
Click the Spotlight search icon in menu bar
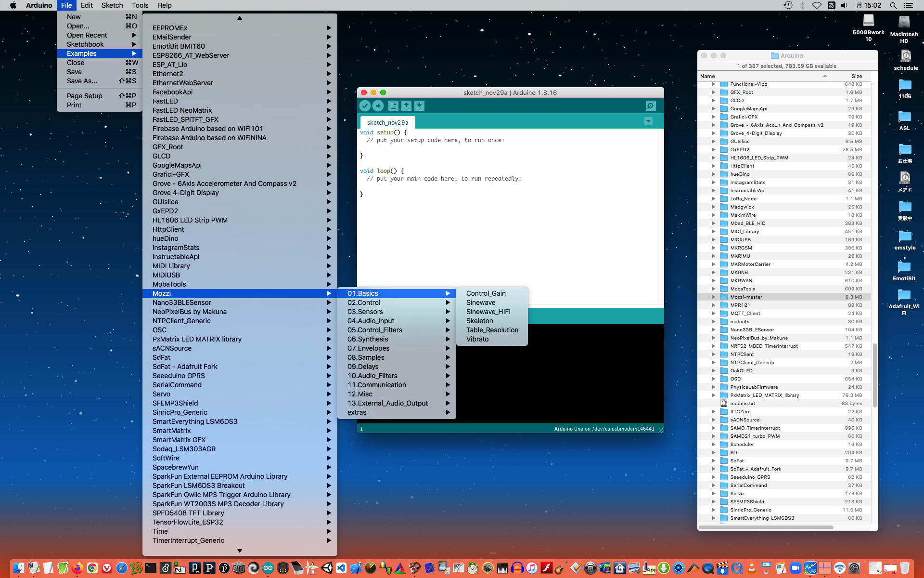[x=893, y=5]
